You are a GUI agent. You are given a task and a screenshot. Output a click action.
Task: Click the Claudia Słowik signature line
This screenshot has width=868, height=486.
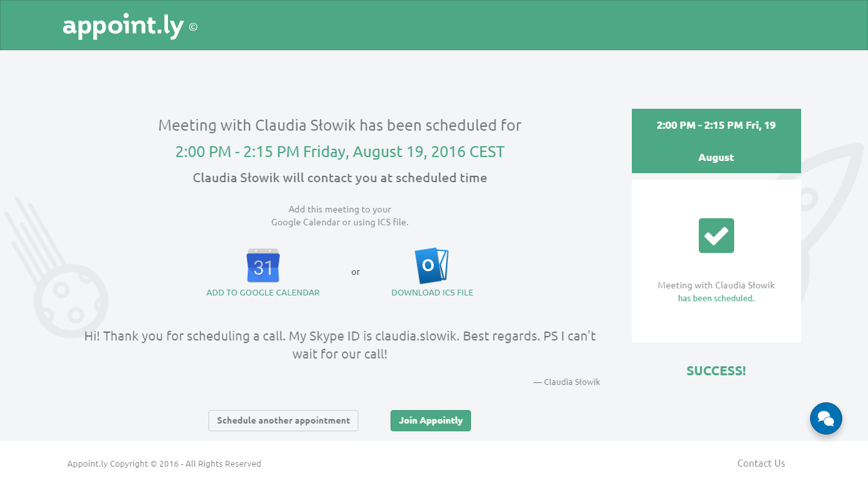567,382
